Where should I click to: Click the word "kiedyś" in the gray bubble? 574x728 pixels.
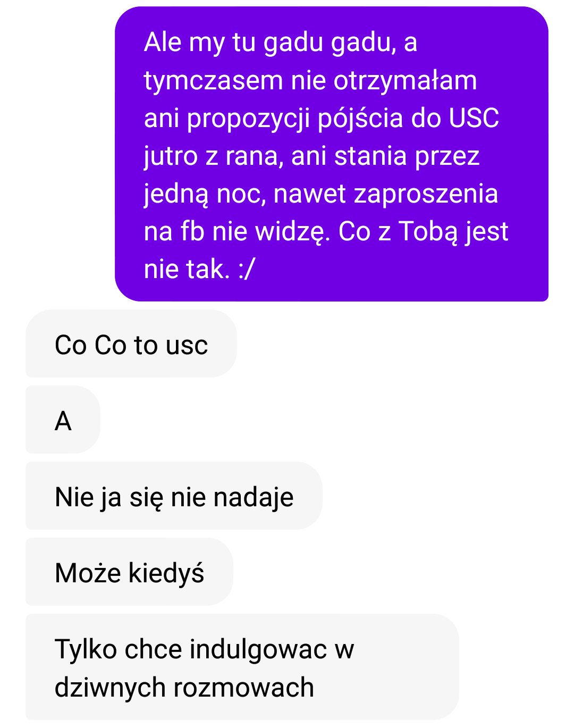pyautogui.click(x=166, y=573)
